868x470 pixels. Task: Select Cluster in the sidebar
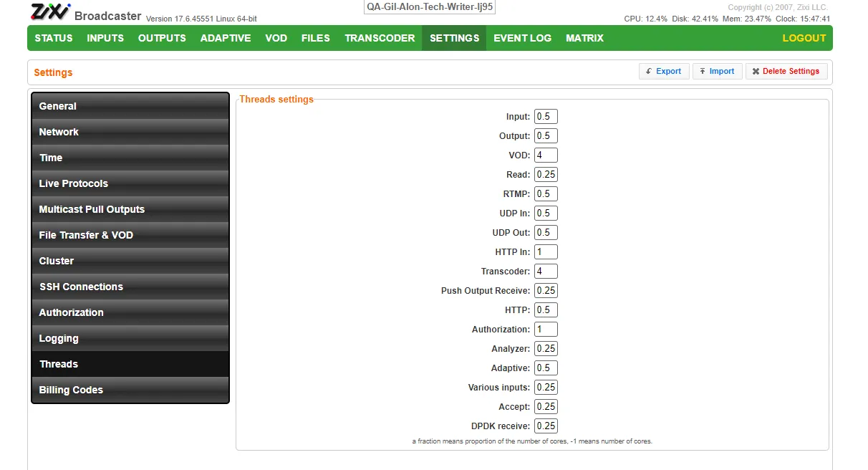point(130,261)
